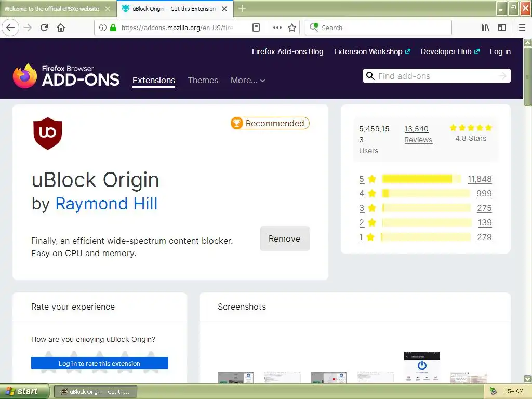The width and height of the screenshot is (532, 399).
Task: Click Log in to rate this extension
Action: [100, 363]
